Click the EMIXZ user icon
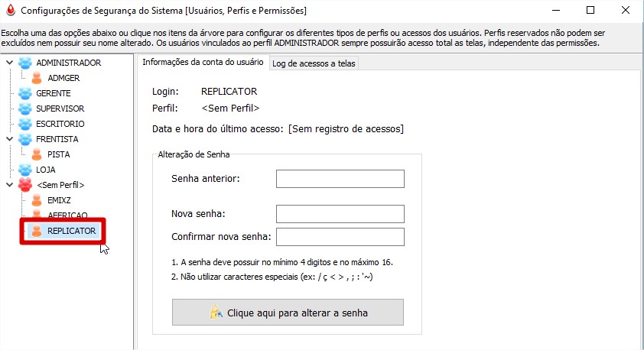644x350 pixels. pos(37,200)
